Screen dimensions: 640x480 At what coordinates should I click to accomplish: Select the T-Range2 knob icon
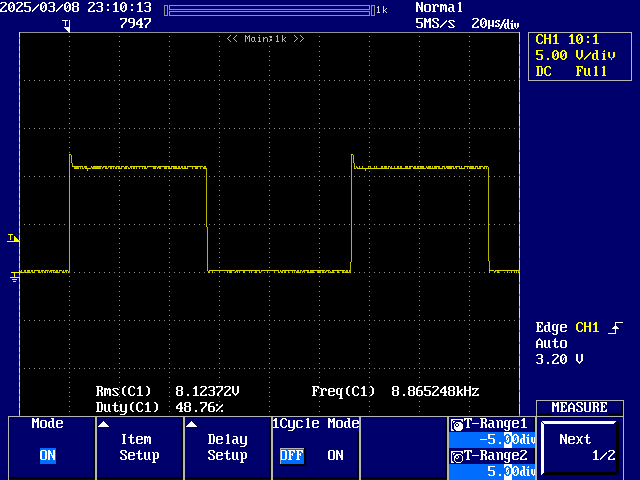(x=457, y=456)
